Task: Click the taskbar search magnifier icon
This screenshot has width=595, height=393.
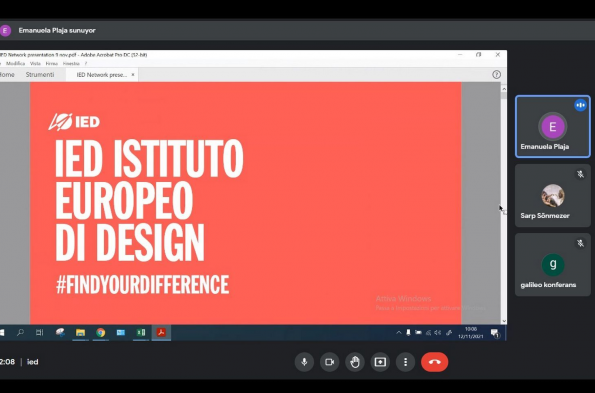Action: pyautogui.click(x=20, y=333)
